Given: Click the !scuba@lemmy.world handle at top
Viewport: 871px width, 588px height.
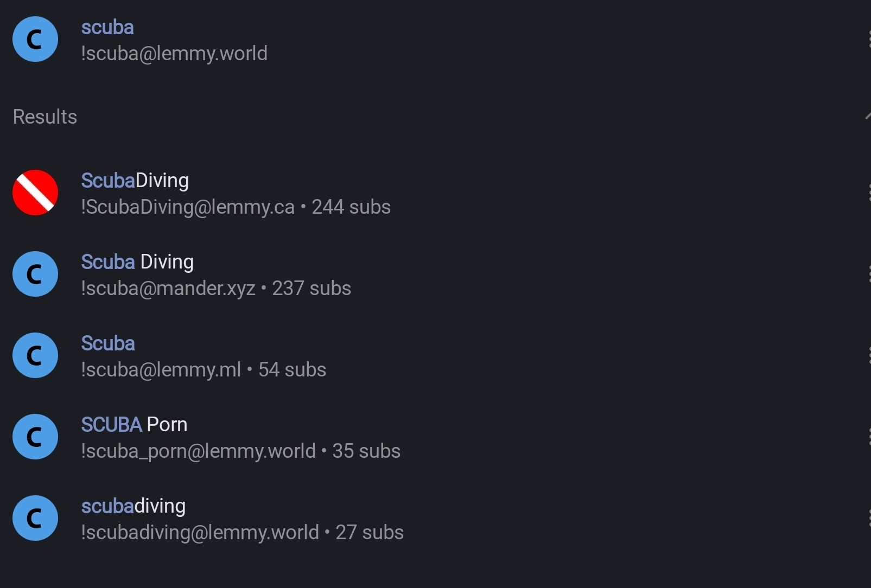Looking at the screenshot, I should [x=174, y=53].
